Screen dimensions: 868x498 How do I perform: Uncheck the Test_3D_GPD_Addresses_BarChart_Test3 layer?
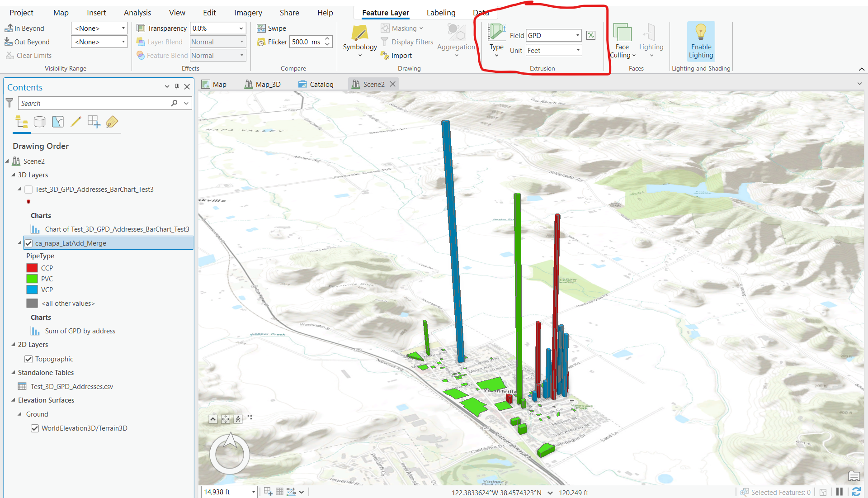[x=28, y=189]
